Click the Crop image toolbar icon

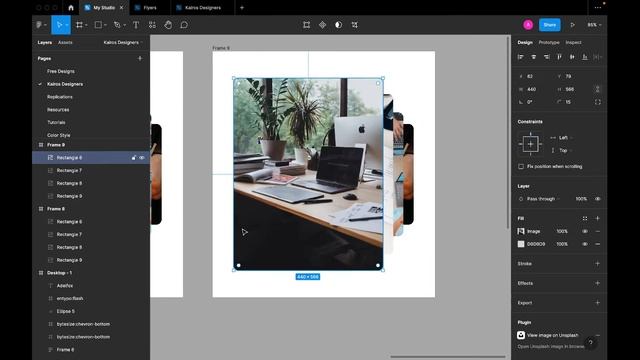click(355, 25)
